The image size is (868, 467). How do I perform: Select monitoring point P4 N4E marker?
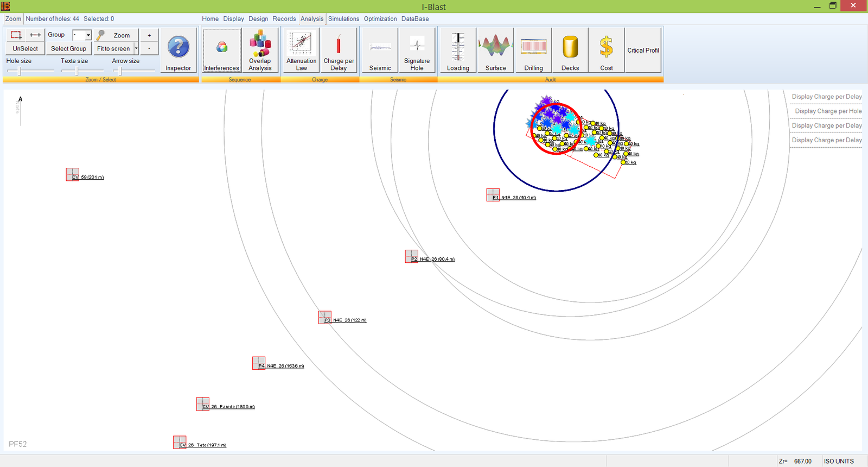[x=259, y=363]
